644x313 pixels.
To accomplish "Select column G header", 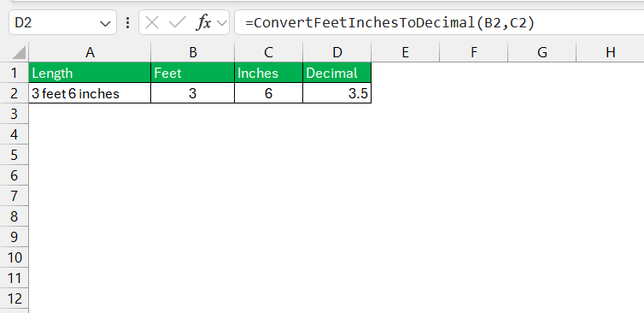I will pyautogui.click(x=542, y=52).
